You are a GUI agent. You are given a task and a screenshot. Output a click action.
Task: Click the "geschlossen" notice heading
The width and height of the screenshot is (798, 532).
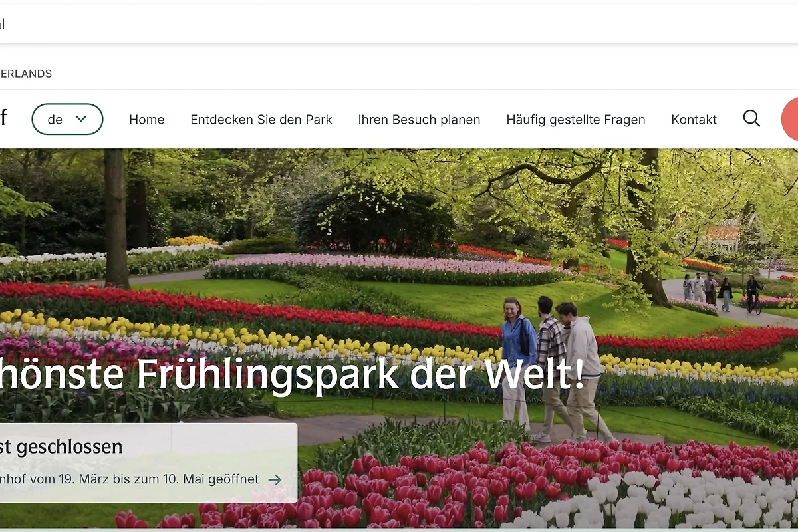61,446
